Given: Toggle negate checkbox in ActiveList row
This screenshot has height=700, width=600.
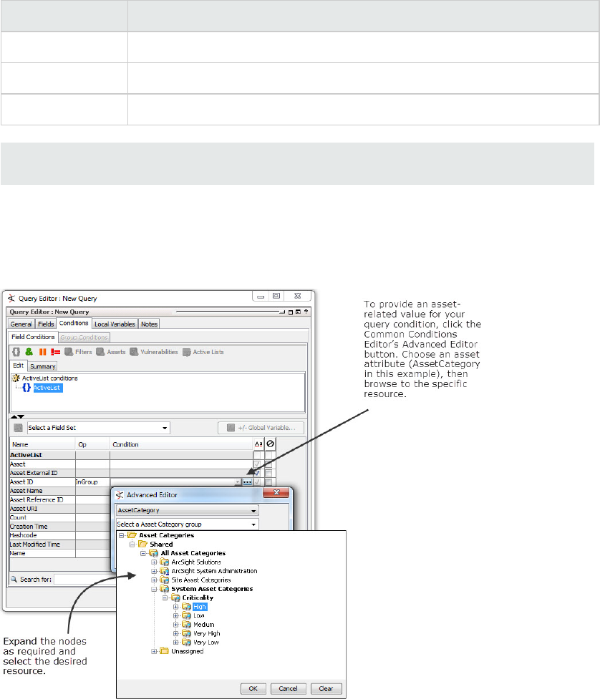Looking at the screenshot, I should coord(268,456).
